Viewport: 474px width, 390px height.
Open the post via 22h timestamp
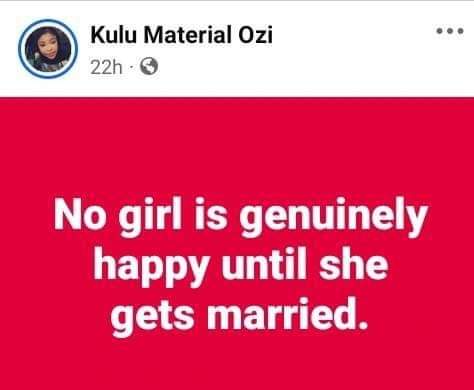point(106,68)
